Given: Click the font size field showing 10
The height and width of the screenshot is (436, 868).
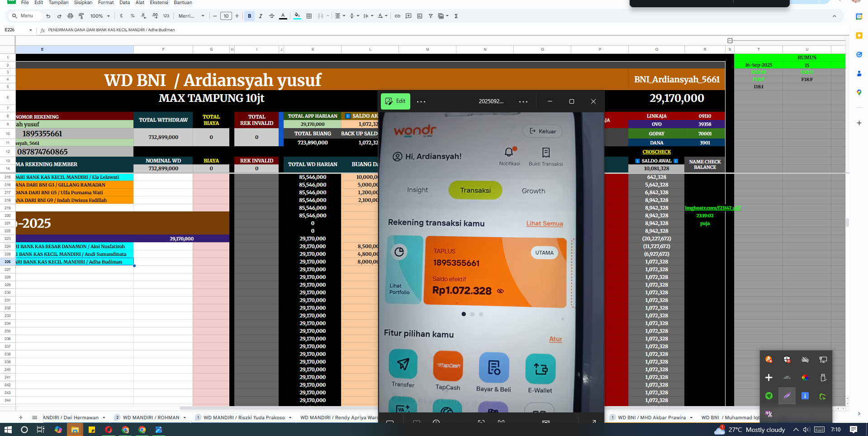Looking at the screenshot, I should coord(226,16).
